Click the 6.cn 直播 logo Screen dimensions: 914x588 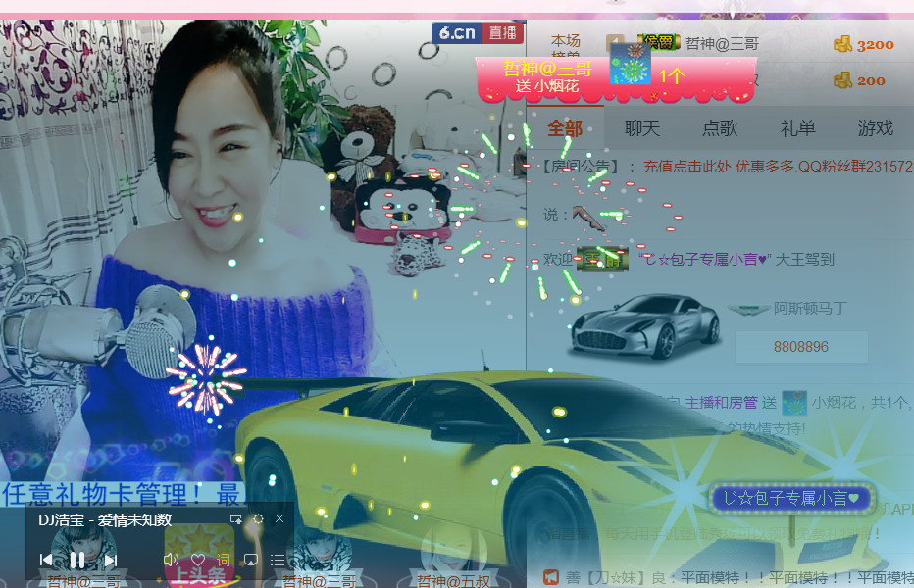click(x=478, y=32)
